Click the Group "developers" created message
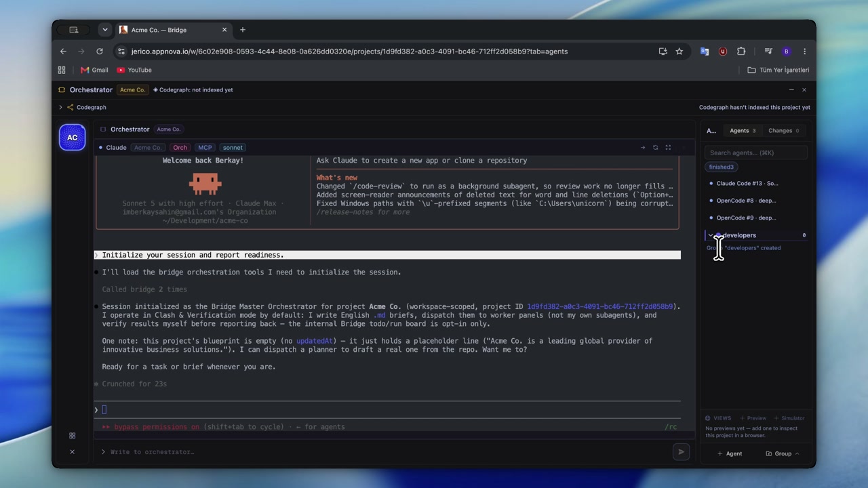The image size is (868, 488). click(743, 248)
